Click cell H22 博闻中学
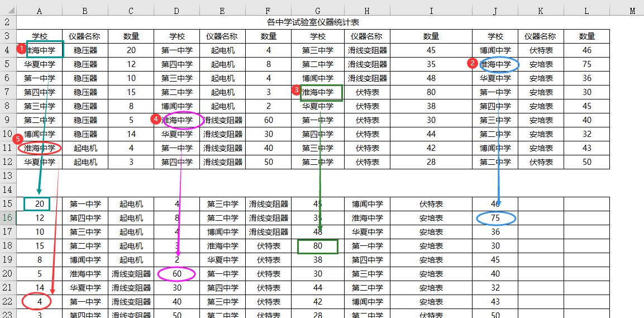This screenshot has height=318, width=644. pos(367,302)
